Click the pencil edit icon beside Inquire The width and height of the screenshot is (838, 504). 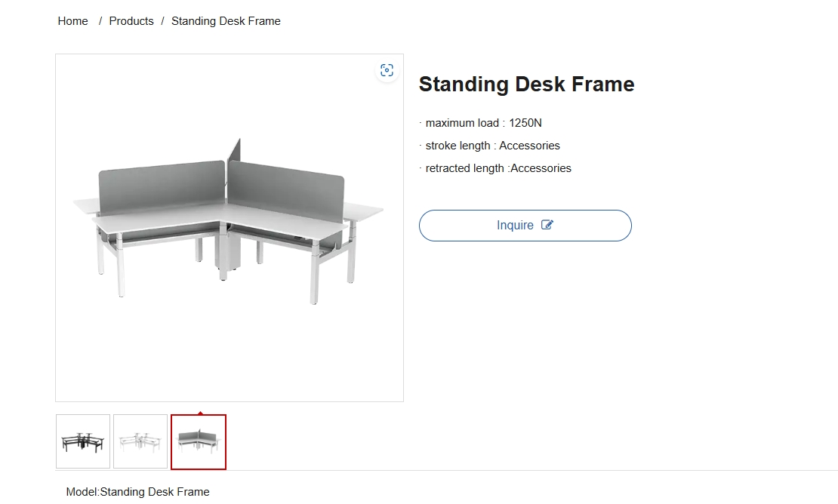(547, 225)
